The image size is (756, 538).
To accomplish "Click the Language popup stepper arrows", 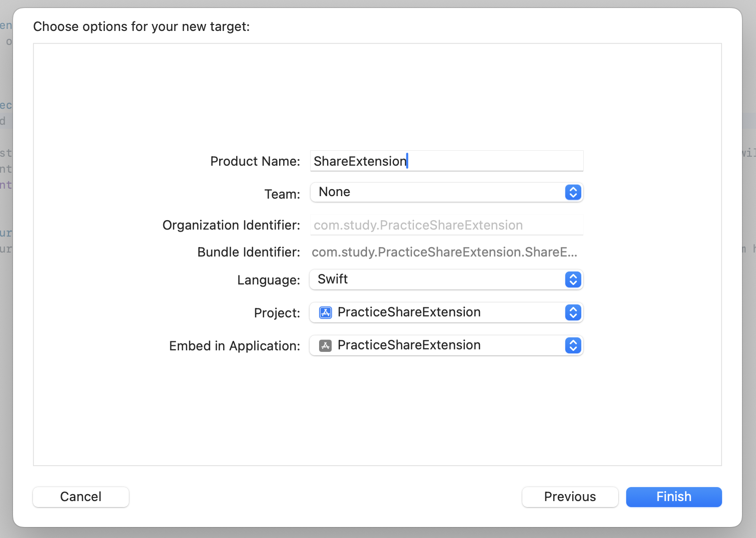I will 573,279.
